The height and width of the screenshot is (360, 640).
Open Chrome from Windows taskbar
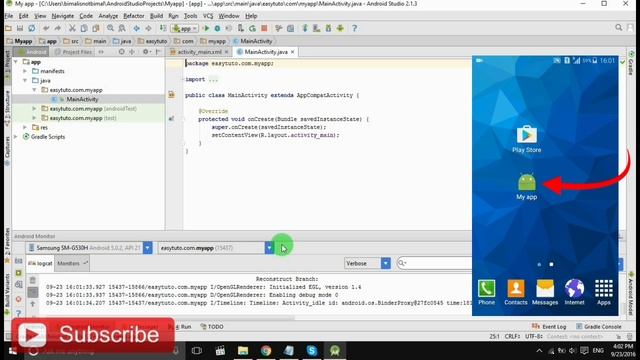click(266, 351)
